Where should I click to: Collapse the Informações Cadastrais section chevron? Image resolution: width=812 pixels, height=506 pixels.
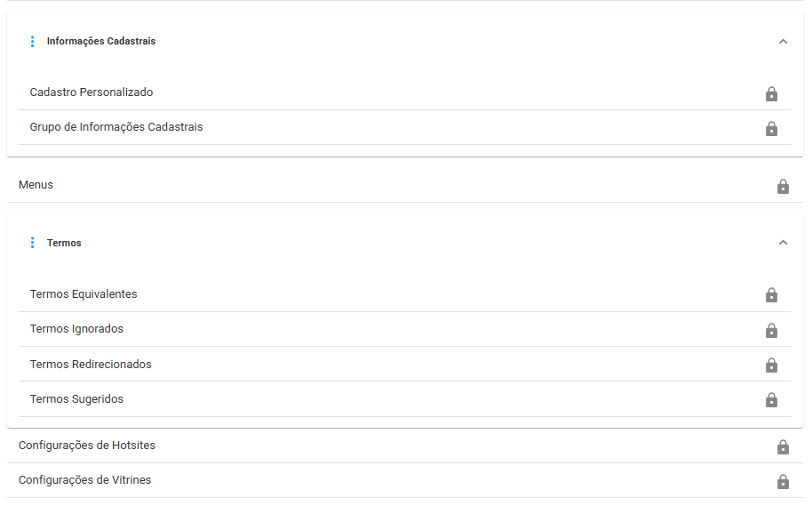[x=783, y=42]
